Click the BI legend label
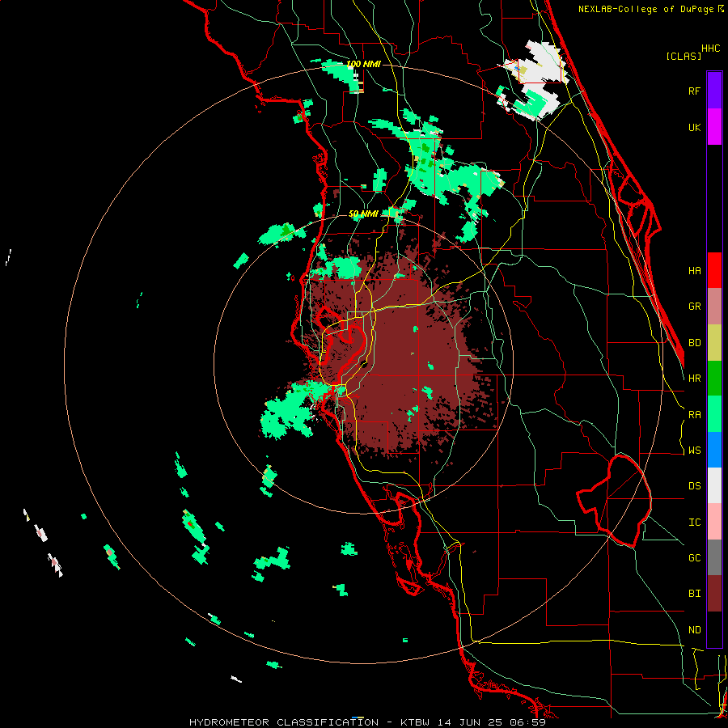The height and width of the screenshot is (728, 728). point(694,594)
